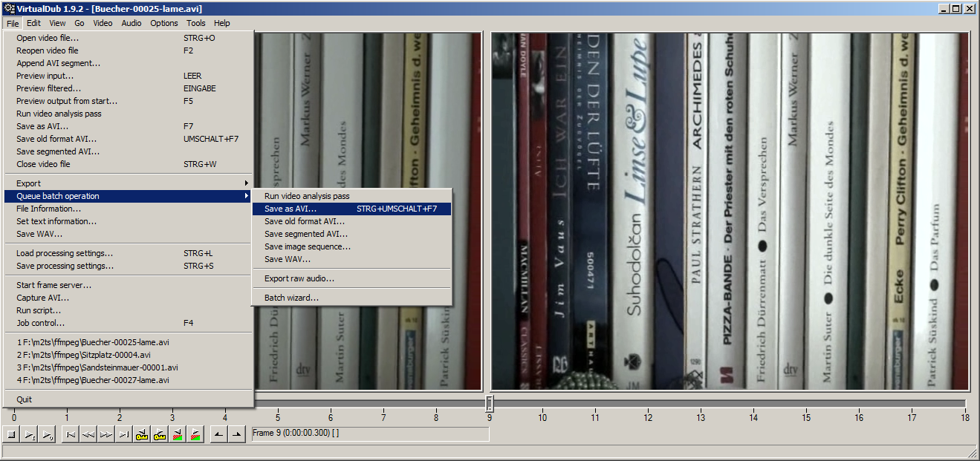Start input playback from the toolbar
Image resolution: width=980 pixels, height=461 pixels.
30,434
